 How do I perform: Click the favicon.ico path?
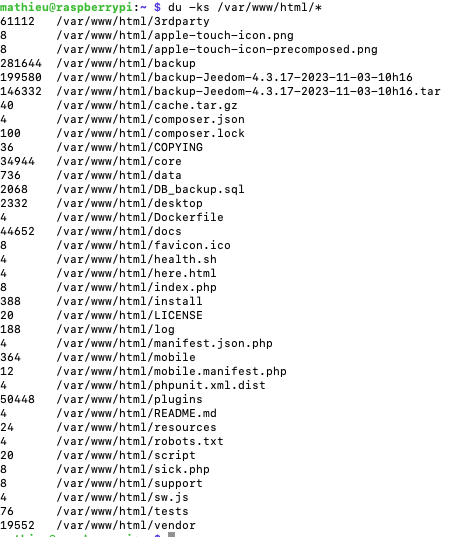tap(143, 246)
